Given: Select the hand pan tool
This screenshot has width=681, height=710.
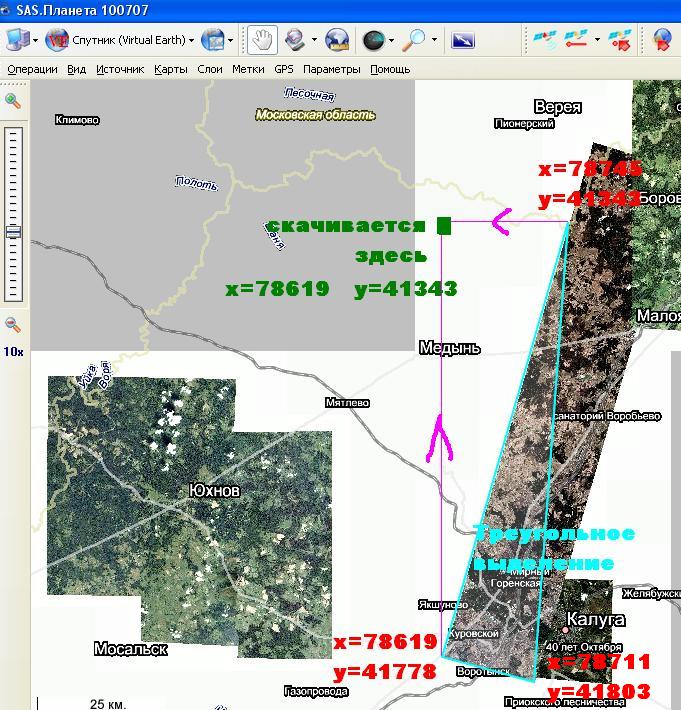Looking at the screenshot, I should tap(262, 40).
